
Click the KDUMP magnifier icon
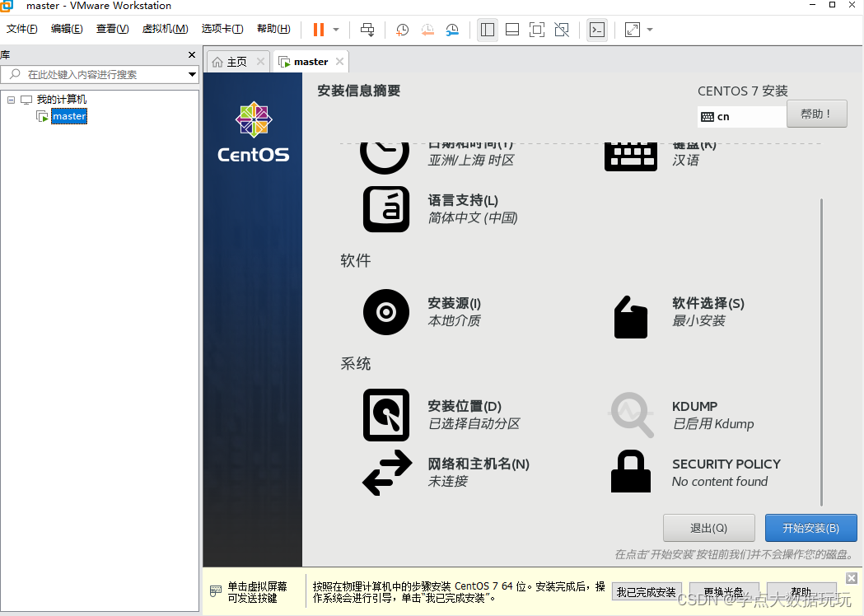(x=632, y=415)
